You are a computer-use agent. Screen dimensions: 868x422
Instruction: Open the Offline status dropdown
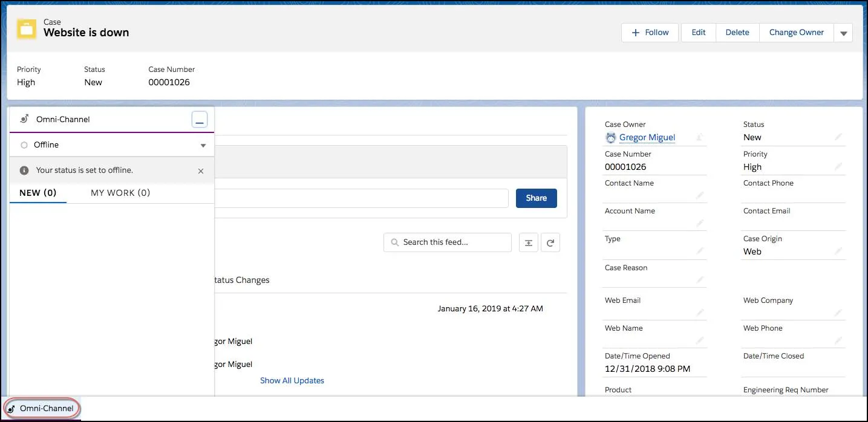203,144
